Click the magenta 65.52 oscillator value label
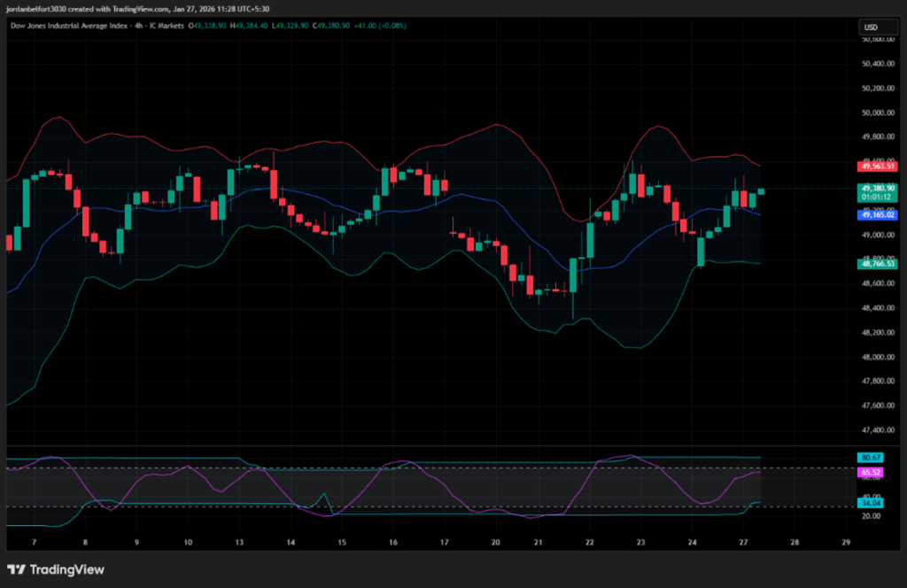This screenshot has width=907, height=588. pos(869,473)
